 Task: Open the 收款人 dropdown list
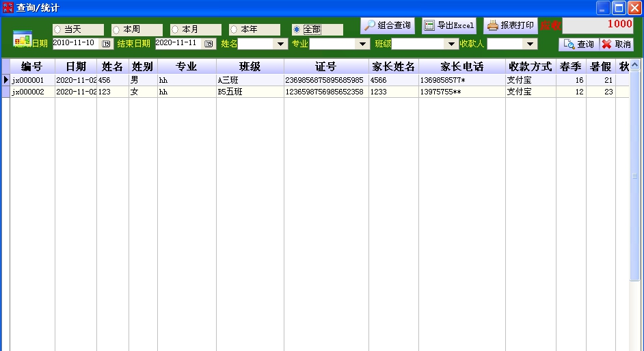[530, 44]
